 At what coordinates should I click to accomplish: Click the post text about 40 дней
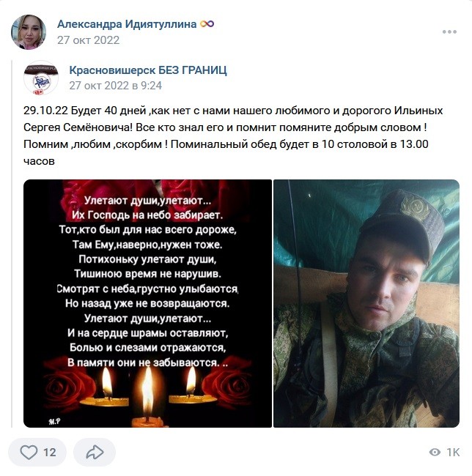tap(233, 135)
